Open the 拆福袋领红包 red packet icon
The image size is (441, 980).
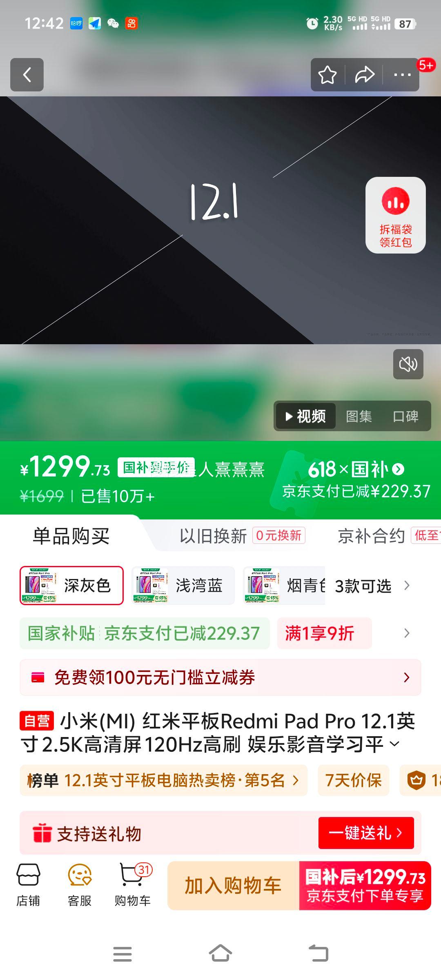coord(395,215)
